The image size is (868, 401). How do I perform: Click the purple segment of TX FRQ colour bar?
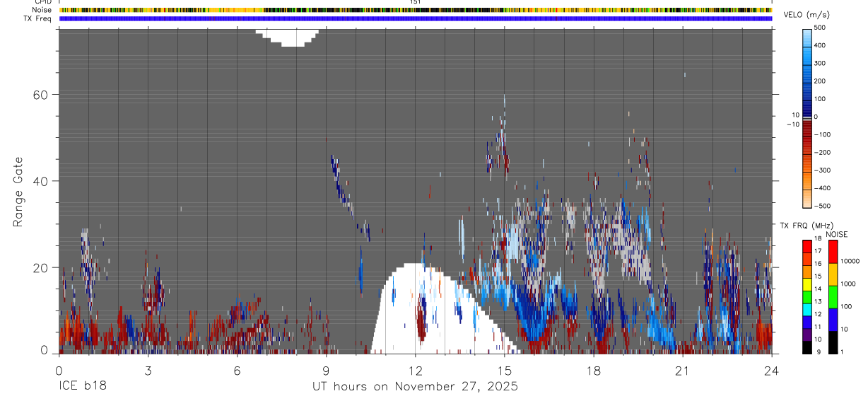point(807,335)
